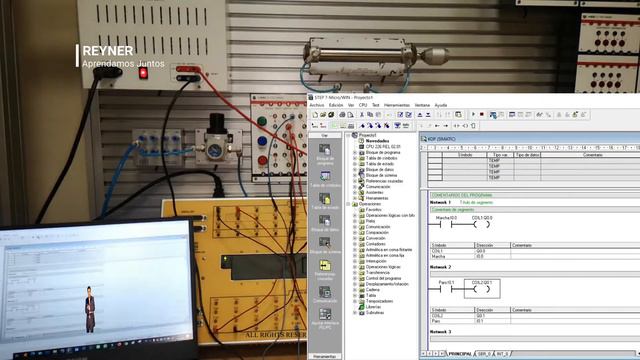Click the Cut scissors toolbar icon
The image size is (640, 360).
[362, 115]
